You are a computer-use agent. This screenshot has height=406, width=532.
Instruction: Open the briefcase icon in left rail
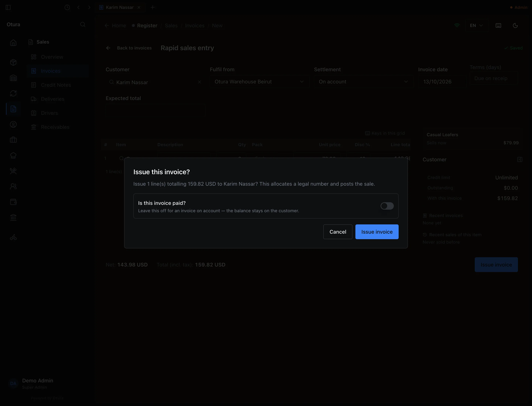13,140
